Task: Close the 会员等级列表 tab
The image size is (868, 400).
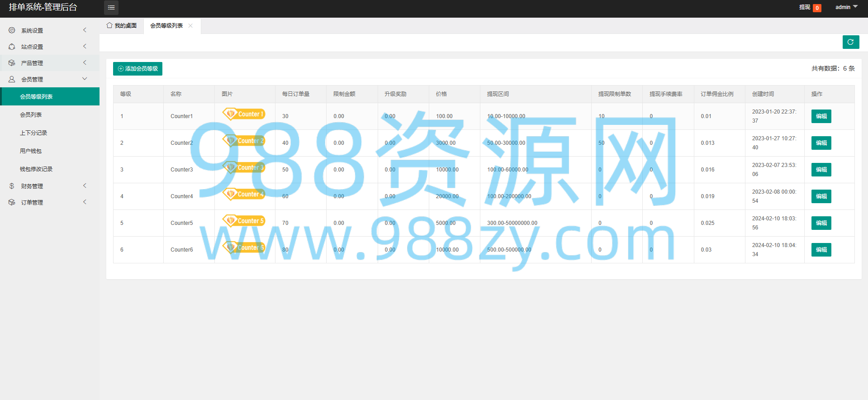Action: 190,26
